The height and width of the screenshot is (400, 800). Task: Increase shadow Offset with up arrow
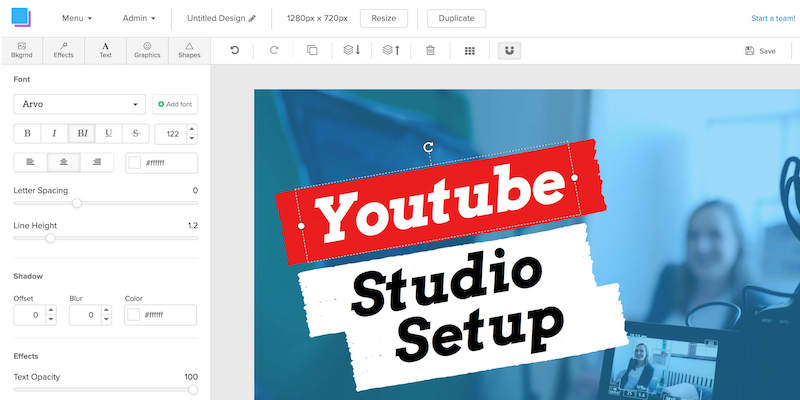[51, 310]
